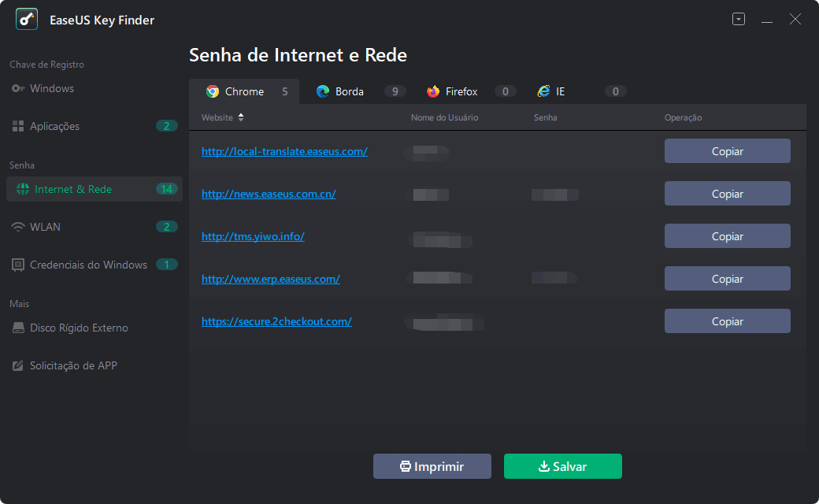Switch to the Chrome tab

point(244,91)
